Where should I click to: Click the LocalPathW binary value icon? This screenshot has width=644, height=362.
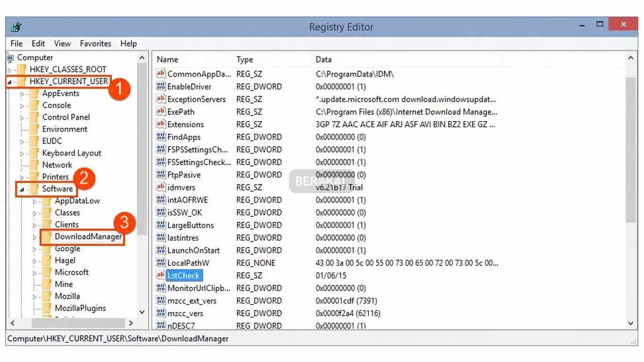161,263
